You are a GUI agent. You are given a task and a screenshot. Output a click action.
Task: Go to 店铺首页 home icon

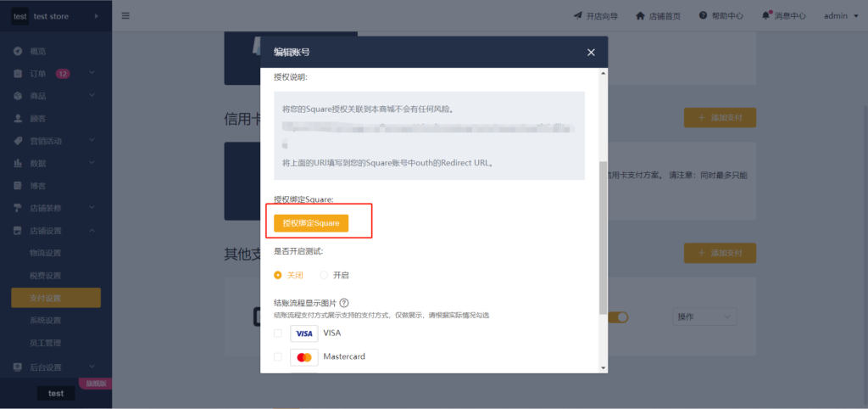click(x=641, y=15)
